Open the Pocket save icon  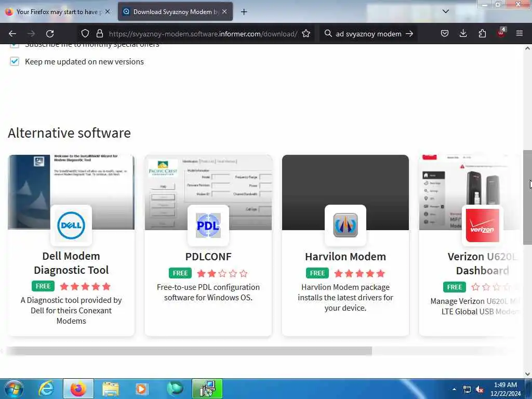pyautogui.click(x=445, y=34)
